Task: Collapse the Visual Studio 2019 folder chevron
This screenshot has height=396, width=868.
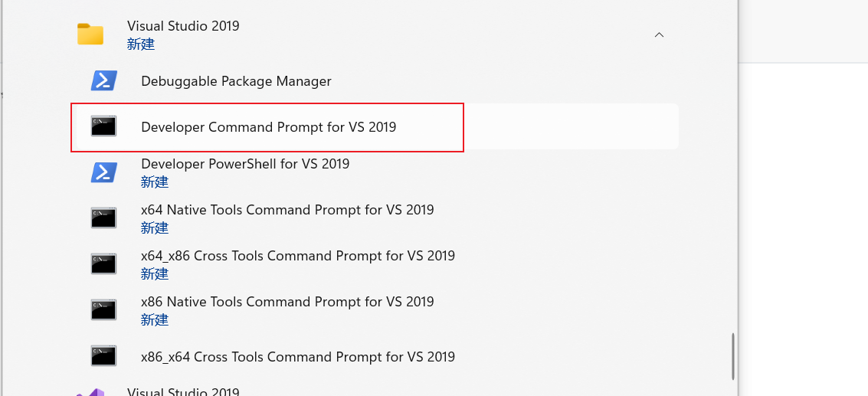Action: tap(659, 34)
